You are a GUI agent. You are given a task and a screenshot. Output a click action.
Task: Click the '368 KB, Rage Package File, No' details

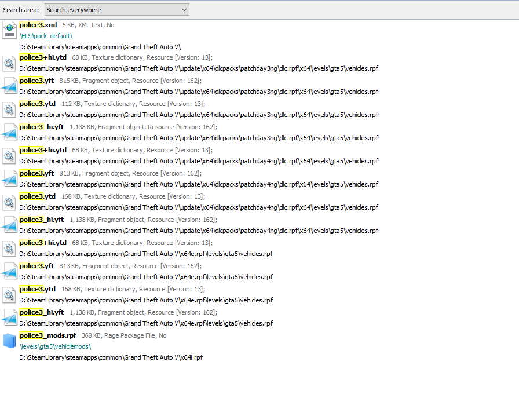pos(124,335)
